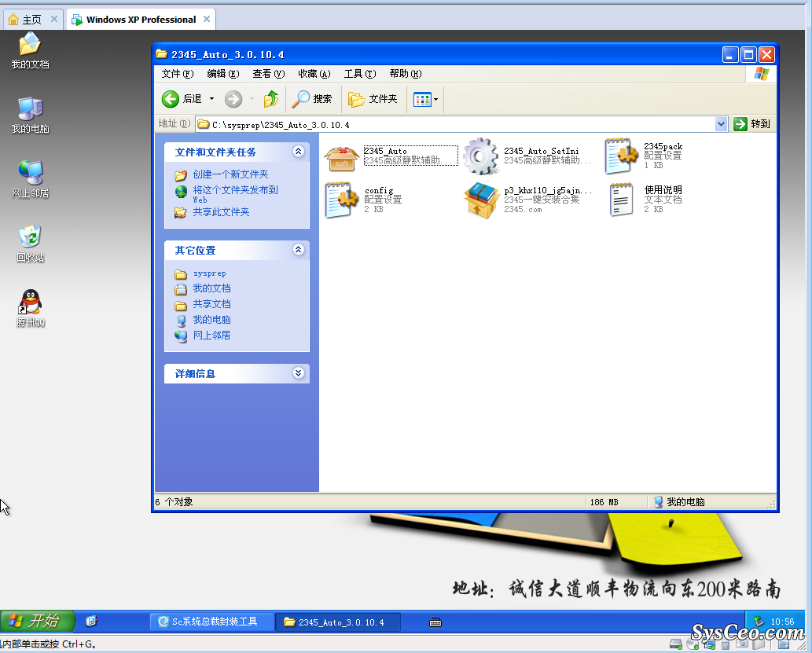Select the 2345_Auto application icon
The width and height of the screenshot is (812, 653).
[341, 157]
